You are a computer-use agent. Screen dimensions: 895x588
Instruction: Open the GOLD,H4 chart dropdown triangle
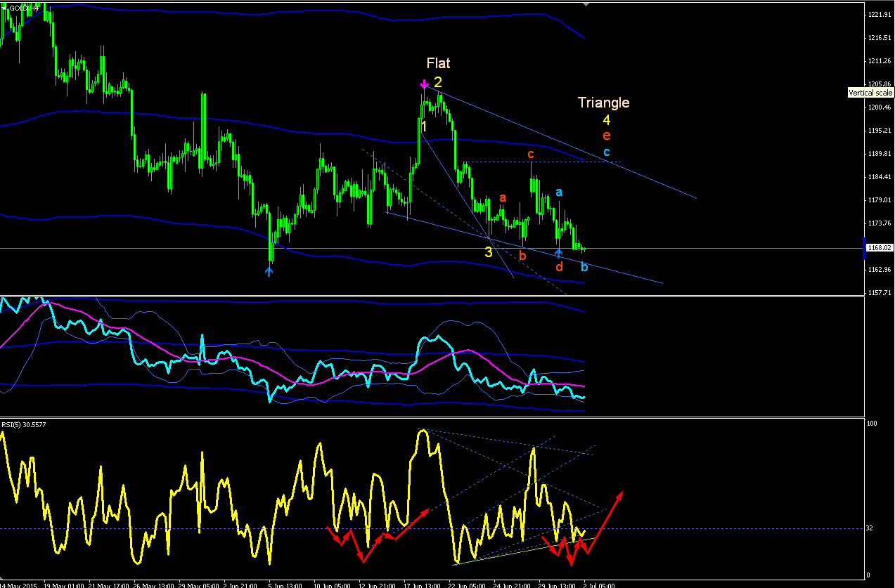click(4, 7)
